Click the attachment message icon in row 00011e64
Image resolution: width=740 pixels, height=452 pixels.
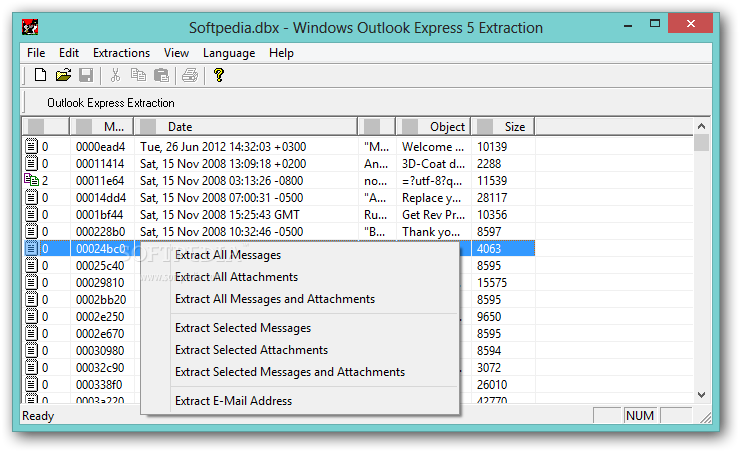click(31, 180)
